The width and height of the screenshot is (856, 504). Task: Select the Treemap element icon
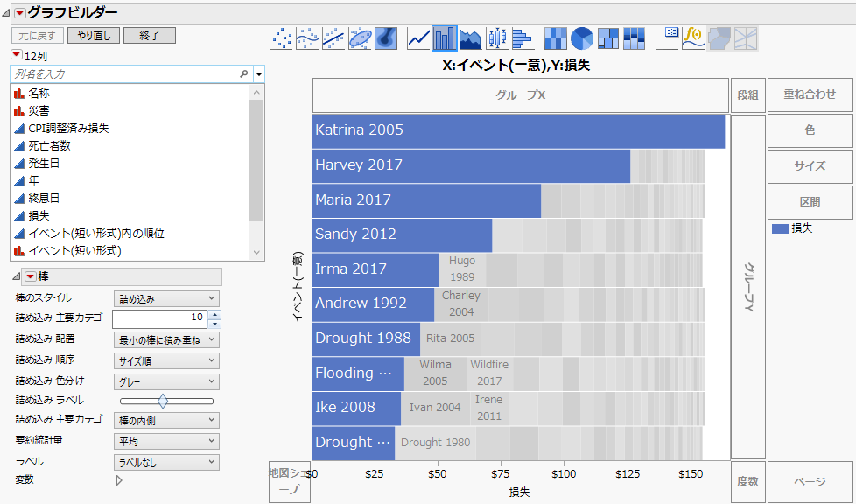(607, 38)
